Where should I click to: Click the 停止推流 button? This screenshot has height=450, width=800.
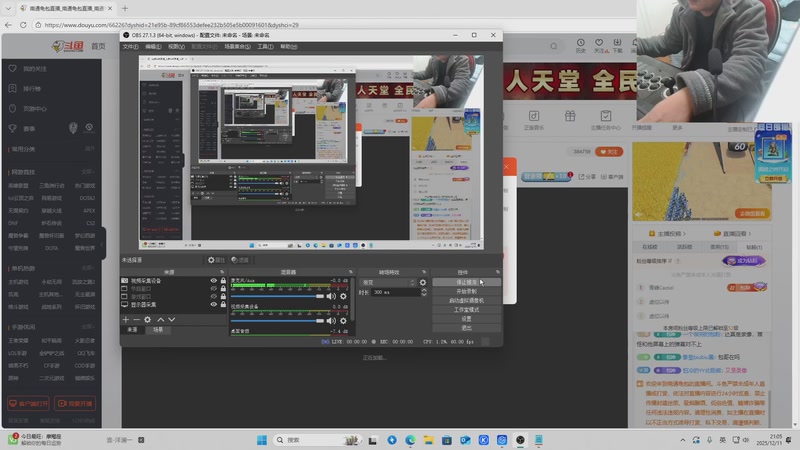pos(466,282)
